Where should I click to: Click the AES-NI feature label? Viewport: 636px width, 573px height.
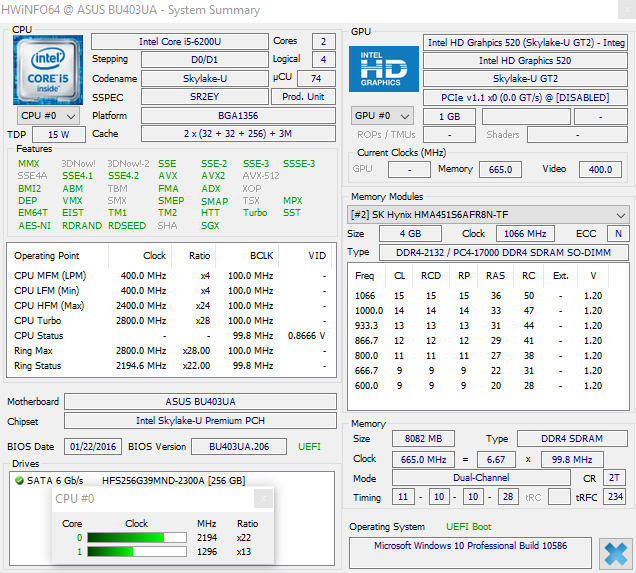[x=34, y=225]
